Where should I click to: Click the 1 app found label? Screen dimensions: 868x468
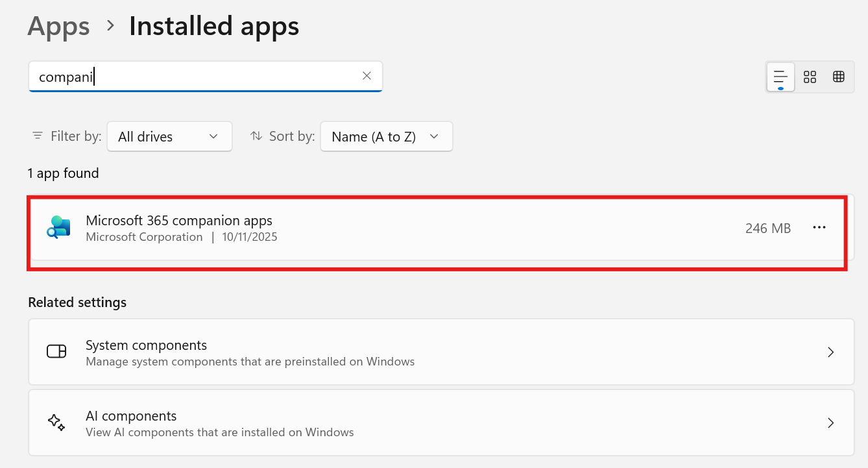coord(63,173)
